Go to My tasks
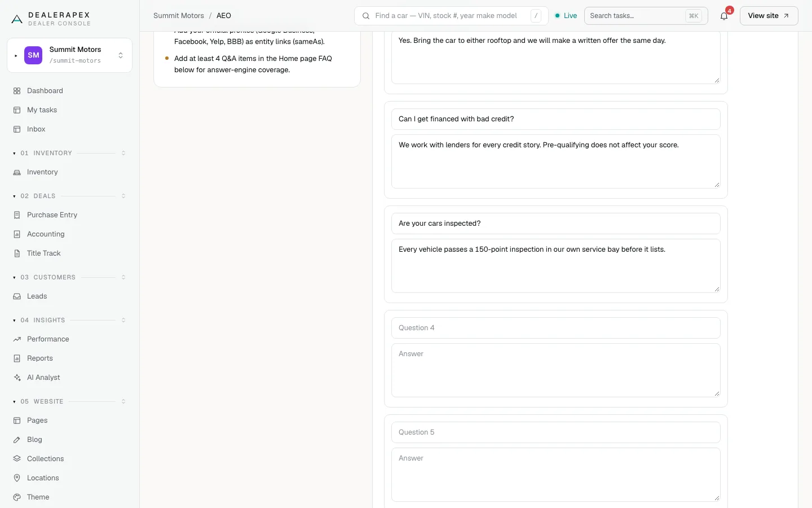The width and height of the screenshot is (812, 508). pos(70,110)
